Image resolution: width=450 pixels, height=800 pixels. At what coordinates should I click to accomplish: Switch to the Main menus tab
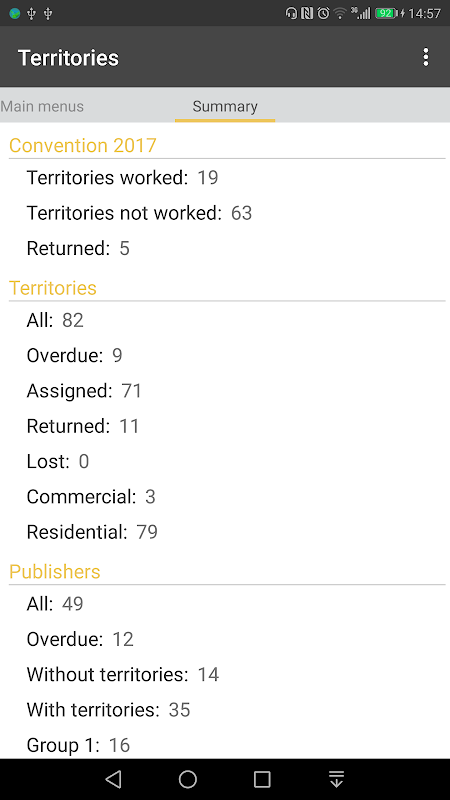click(42, 106)
